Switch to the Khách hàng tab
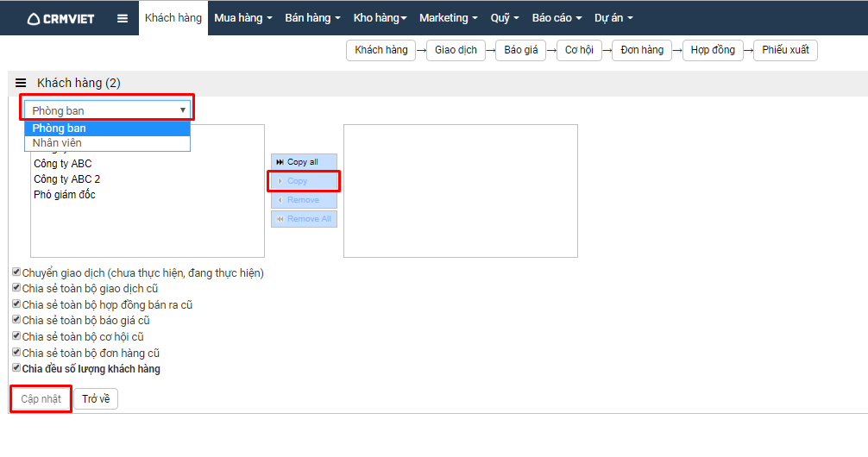This screenshot has width=868, height=457. click(x=173, y=18)
